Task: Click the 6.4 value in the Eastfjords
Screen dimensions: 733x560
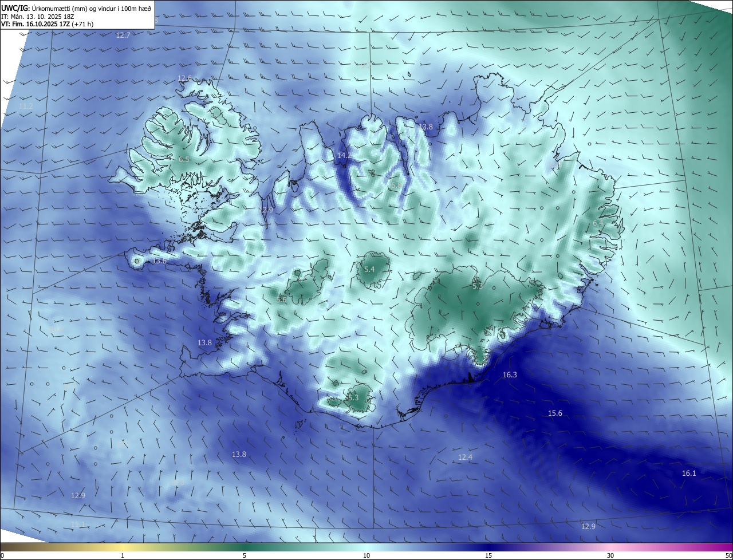Action: coord(598,223)
